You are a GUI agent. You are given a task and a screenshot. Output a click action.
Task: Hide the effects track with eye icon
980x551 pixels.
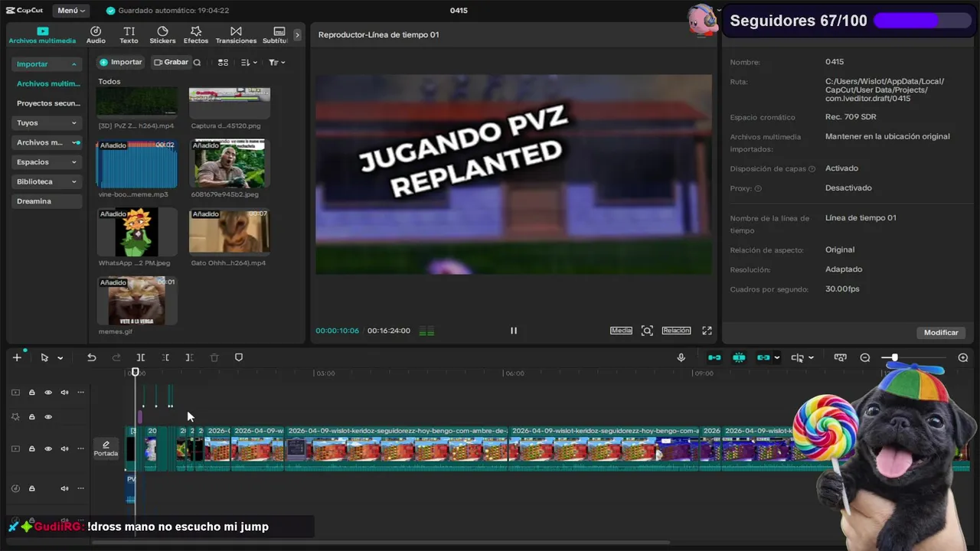point(48,417)
